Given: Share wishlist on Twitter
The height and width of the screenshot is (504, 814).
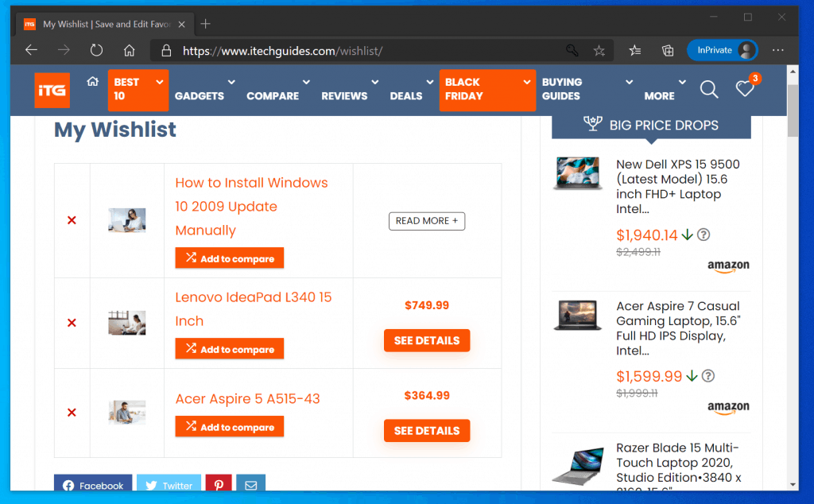Looking at the screenshot, I should point(169,483).
